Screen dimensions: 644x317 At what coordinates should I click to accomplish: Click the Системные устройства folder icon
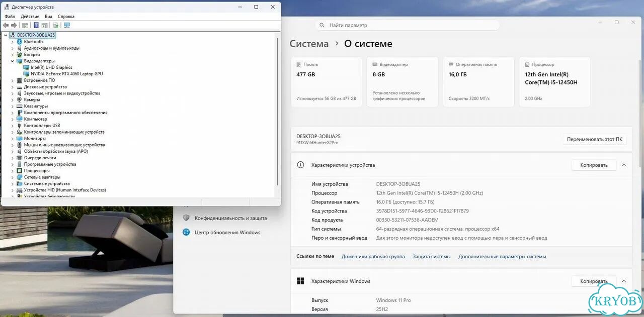20,184
